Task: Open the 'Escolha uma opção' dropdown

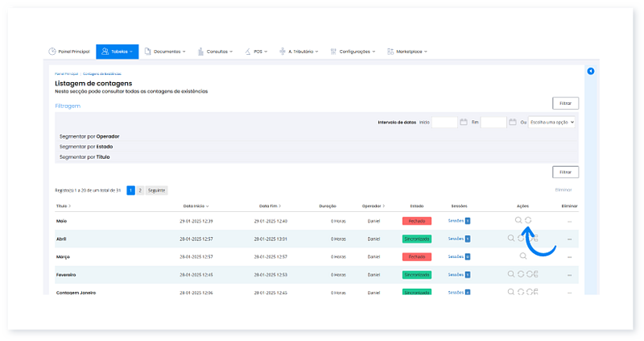Action: click(552, 122)
